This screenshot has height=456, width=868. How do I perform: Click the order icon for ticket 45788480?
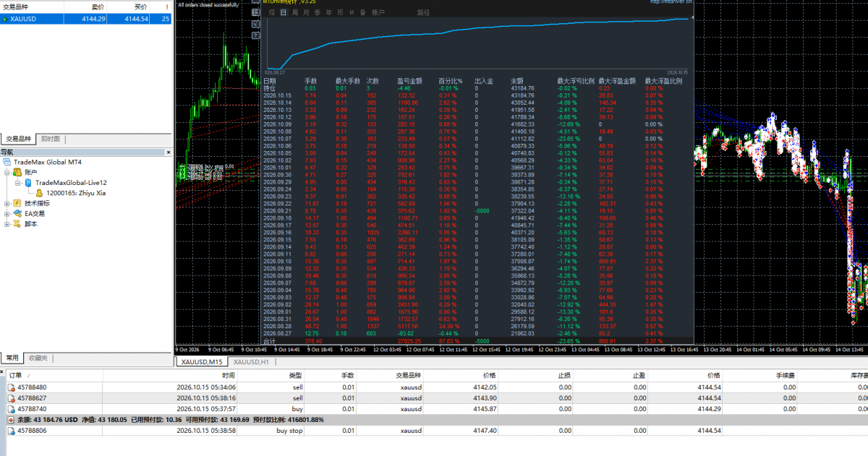[x=11, y=387]
